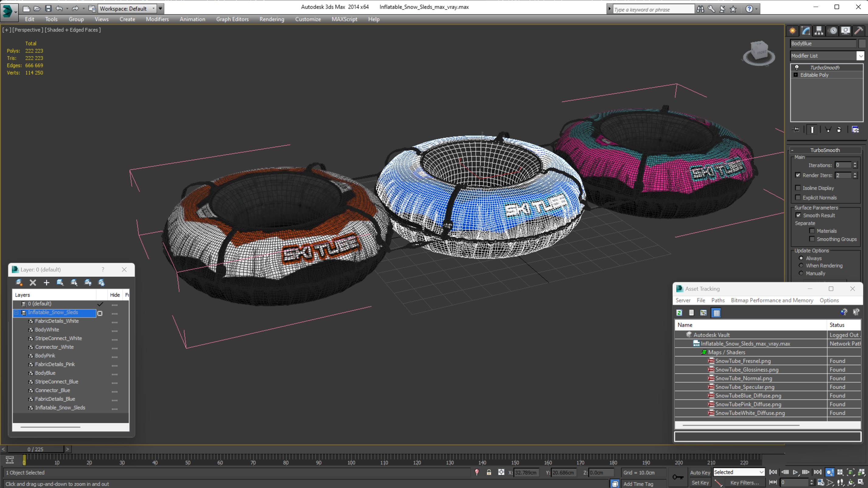Click the Save File toolbar icon

pos(48,9)
